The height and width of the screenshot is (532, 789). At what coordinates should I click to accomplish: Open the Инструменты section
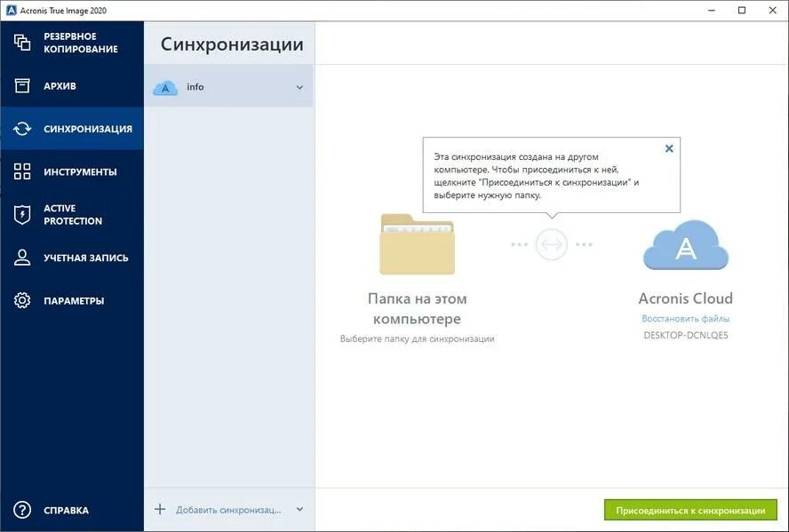click(x=72, y=171)
